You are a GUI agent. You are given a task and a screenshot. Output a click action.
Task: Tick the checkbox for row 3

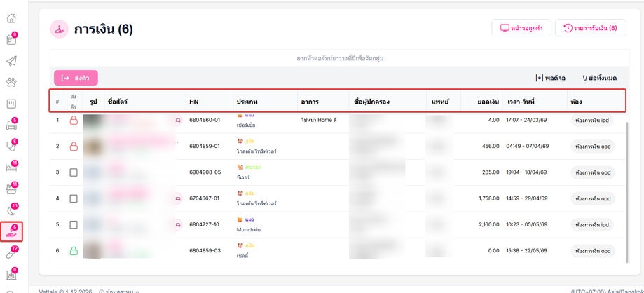74,172
